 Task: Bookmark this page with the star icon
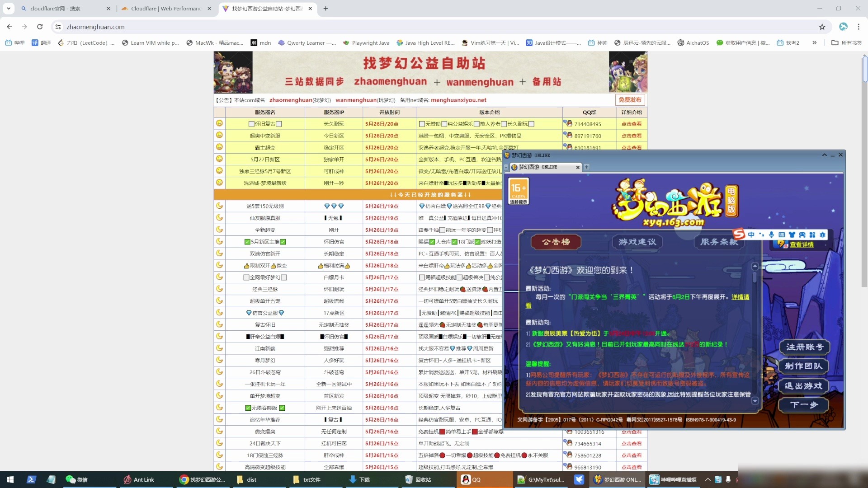pos(822,27)
